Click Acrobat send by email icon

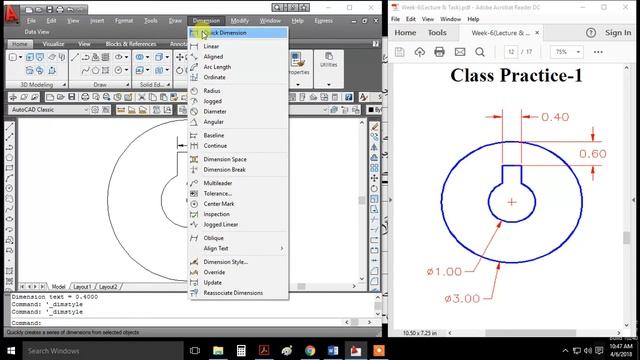460,52
